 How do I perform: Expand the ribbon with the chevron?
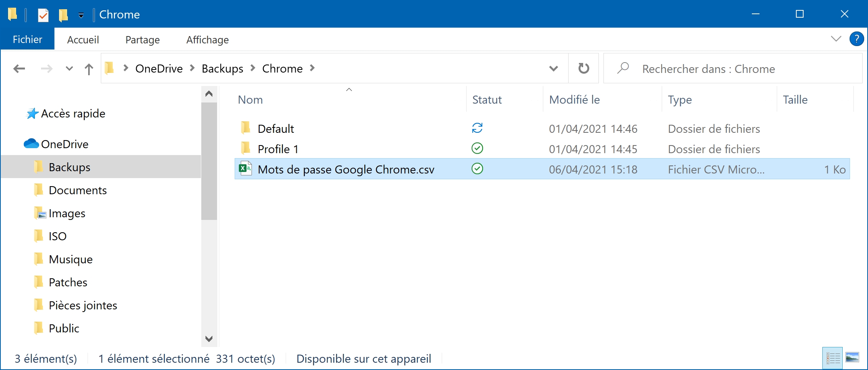[836, 39]
